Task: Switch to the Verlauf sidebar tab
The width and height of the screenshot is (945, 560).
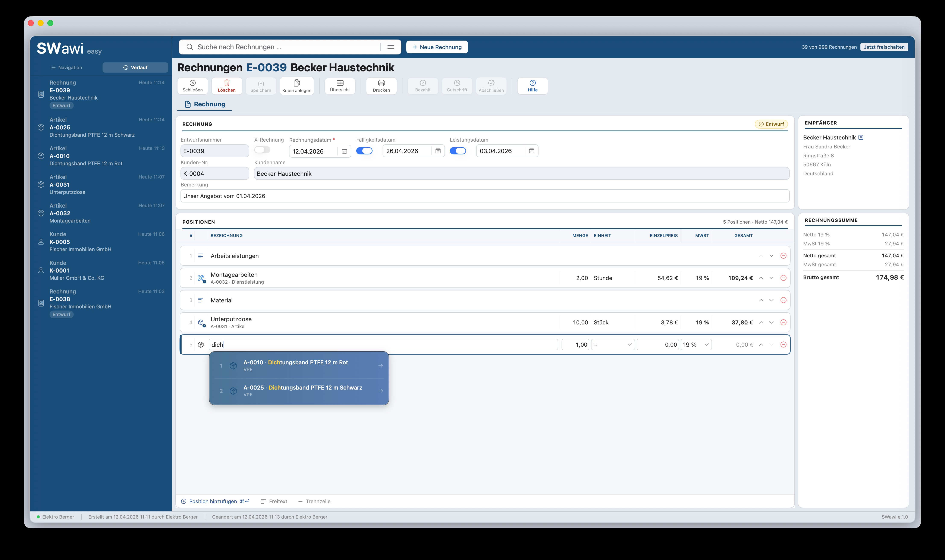Action: (x=135, y=67)
